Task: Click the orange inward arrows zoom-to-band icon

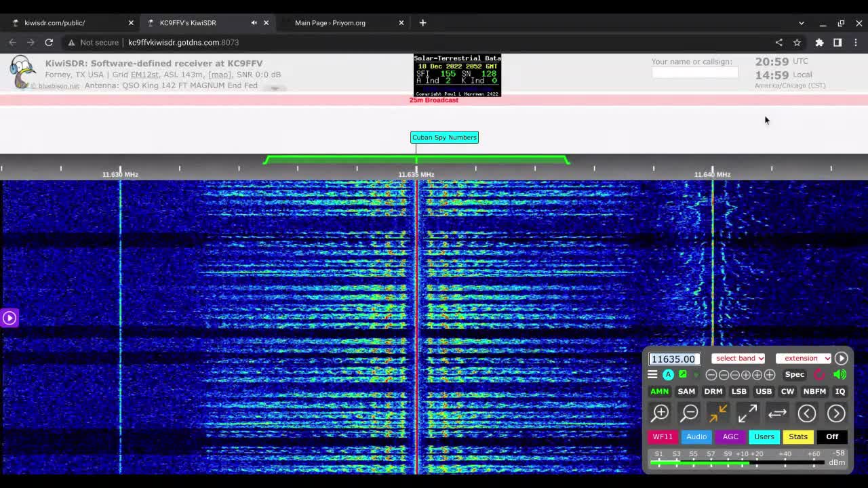Action: coord(718,413)
